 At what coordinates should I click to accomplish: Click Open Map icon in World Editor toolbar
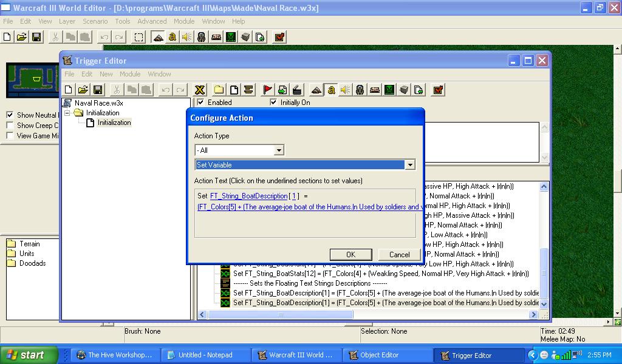(21, 37)
